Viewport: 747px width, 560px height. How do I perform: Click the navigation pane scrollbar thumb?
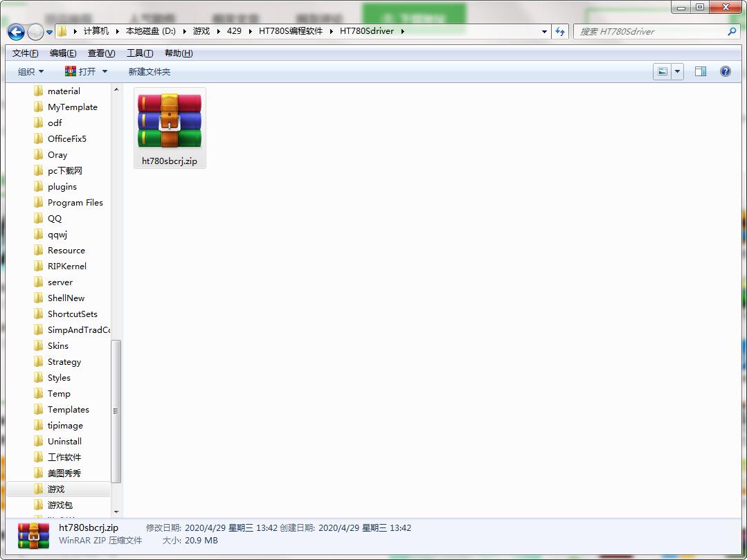tap(116, 411)
